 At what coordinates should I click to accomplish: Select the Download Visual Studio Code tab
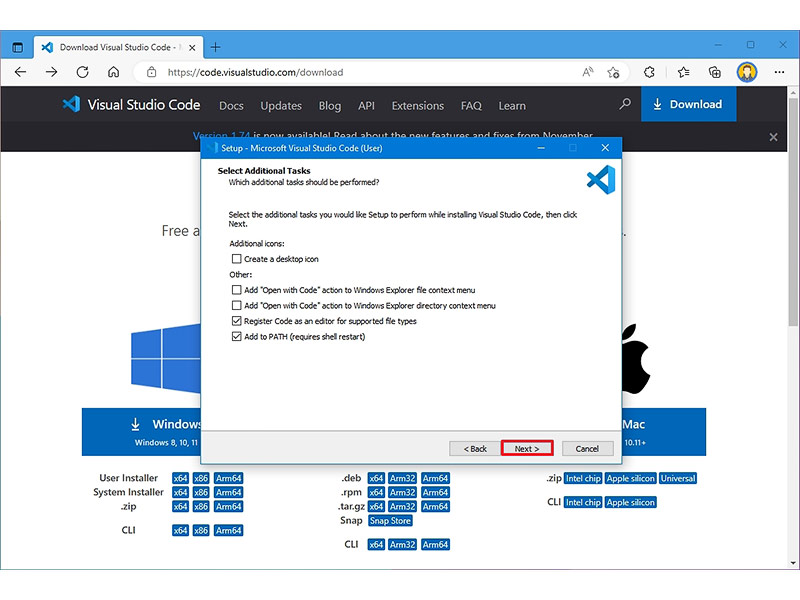118,47
